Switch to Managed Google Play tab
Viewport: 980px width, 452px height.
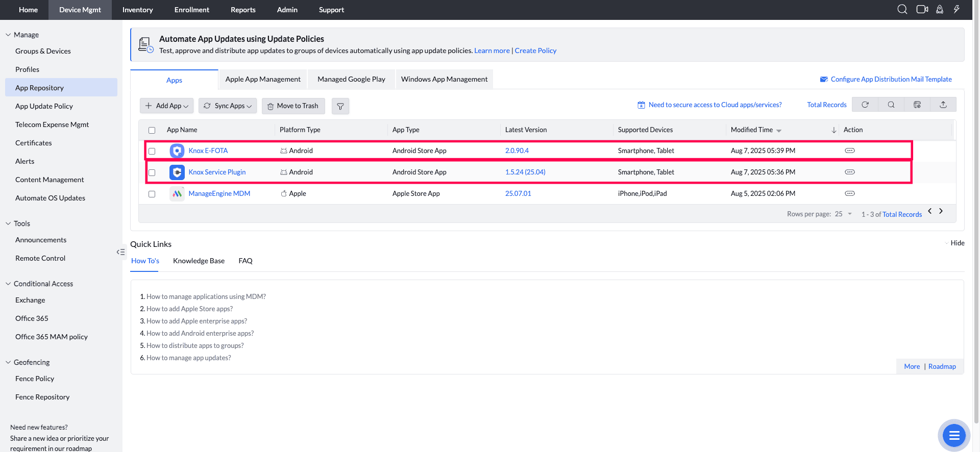tap(351, 80)
